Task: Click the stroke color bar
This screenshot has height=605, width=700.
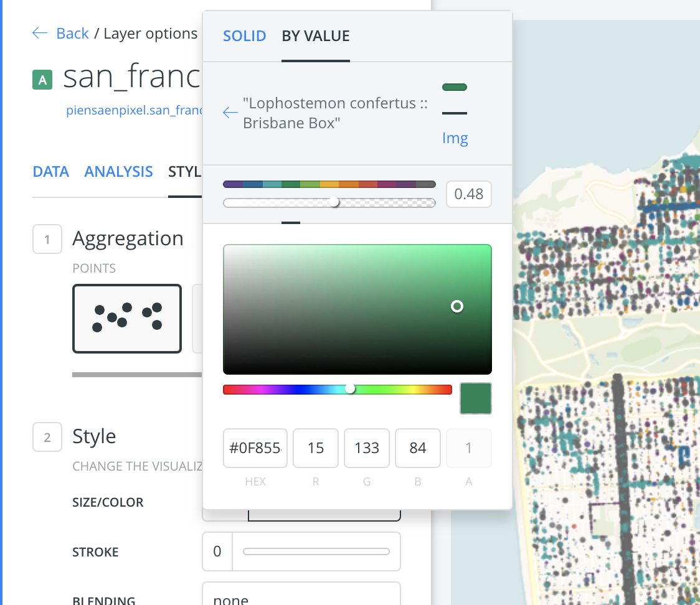Action: [x=316, y=551]
